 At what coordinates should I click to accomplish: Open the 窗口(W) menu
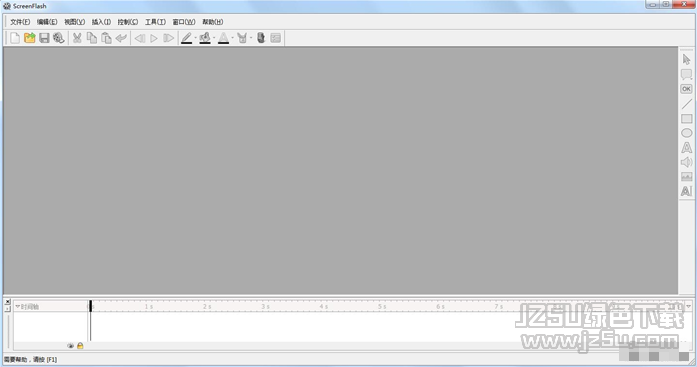pos(184,22)
